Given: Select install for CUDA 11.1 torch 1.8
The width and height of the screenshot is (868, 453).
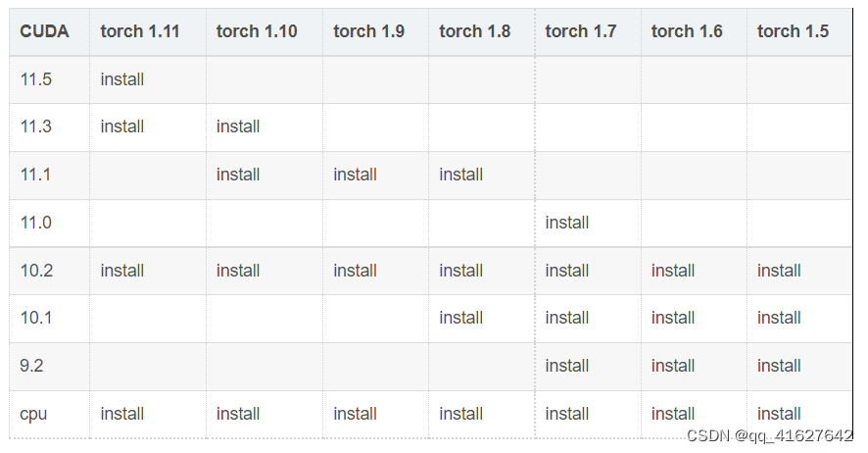Looking at the screenshot, I should (x=460, y=175).
